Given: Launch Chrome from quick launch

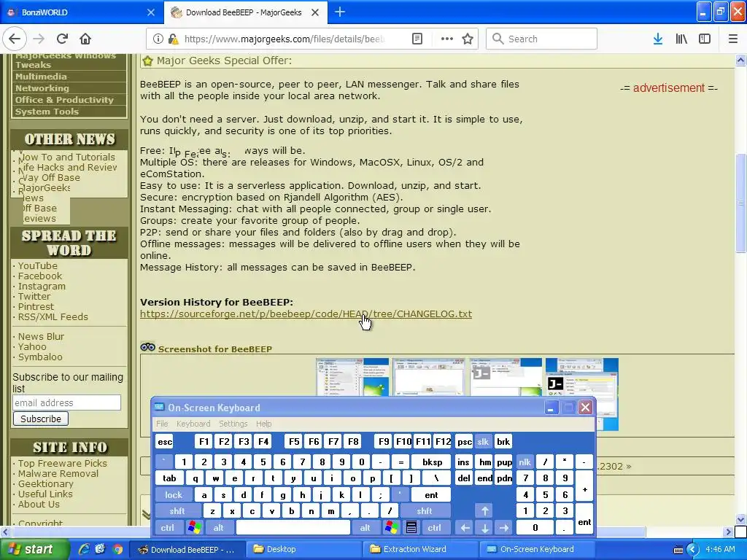Looking at the screenshot, I should point(117,549).
